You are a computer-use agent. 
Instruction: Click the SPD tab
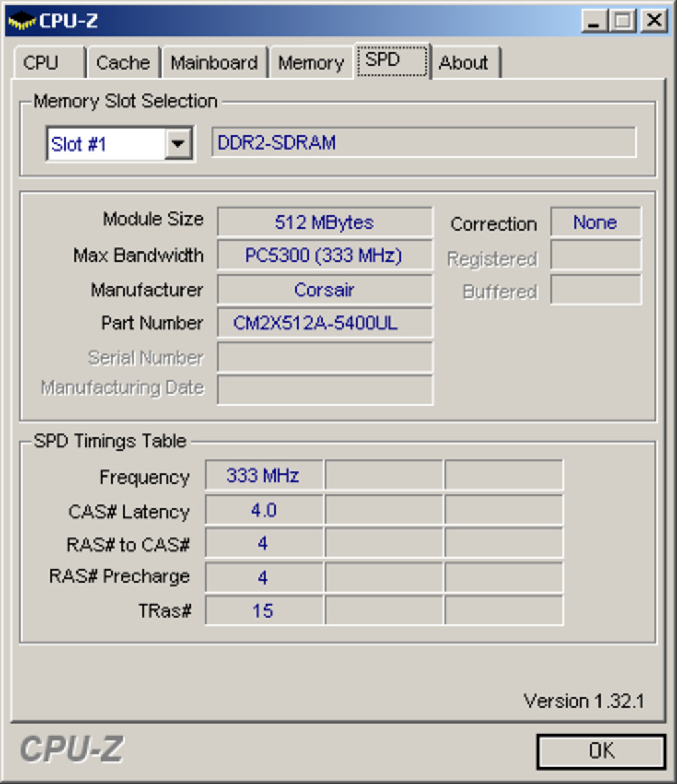[x=393, y=60]
